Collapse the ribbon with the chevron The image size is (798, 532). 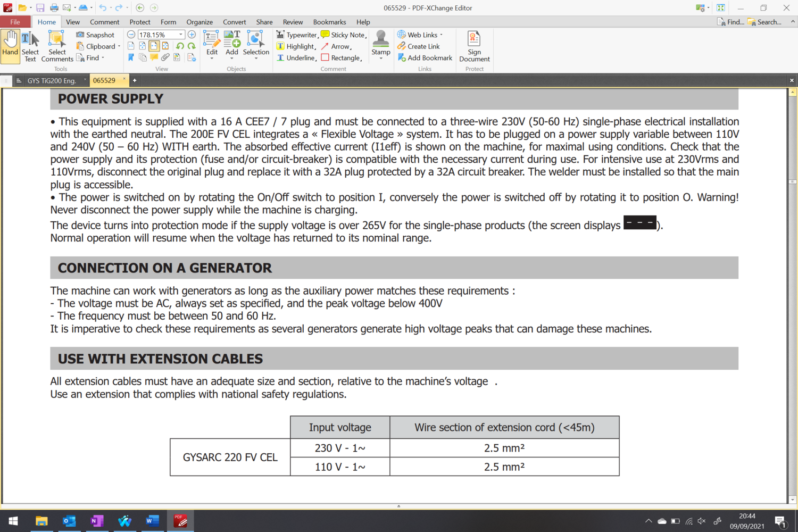click(793, 22)
